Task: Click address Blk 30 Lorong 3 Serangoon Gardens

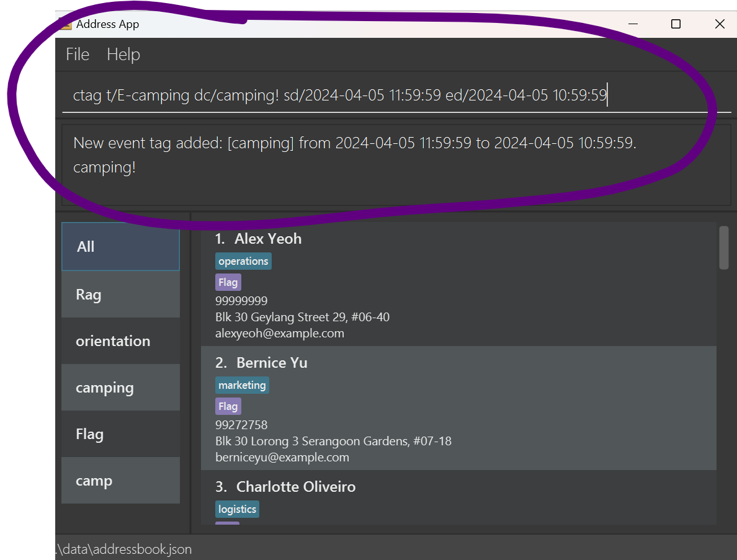Action: (333, 441)
